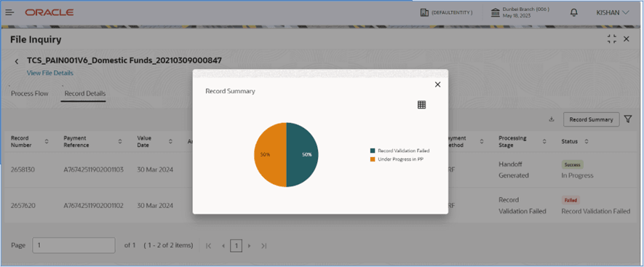Download the records using the download icon
The image size is (644, 267).
pos(552,119)
